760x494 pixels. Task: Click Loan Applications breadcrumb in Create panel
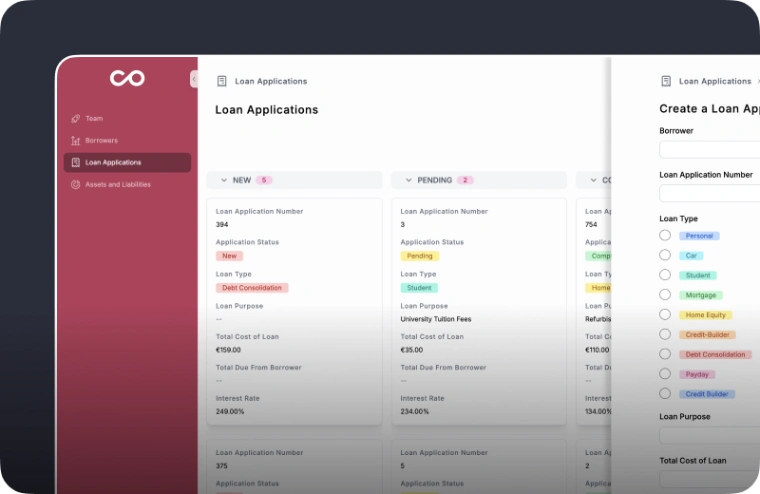(x=715, y=81)
